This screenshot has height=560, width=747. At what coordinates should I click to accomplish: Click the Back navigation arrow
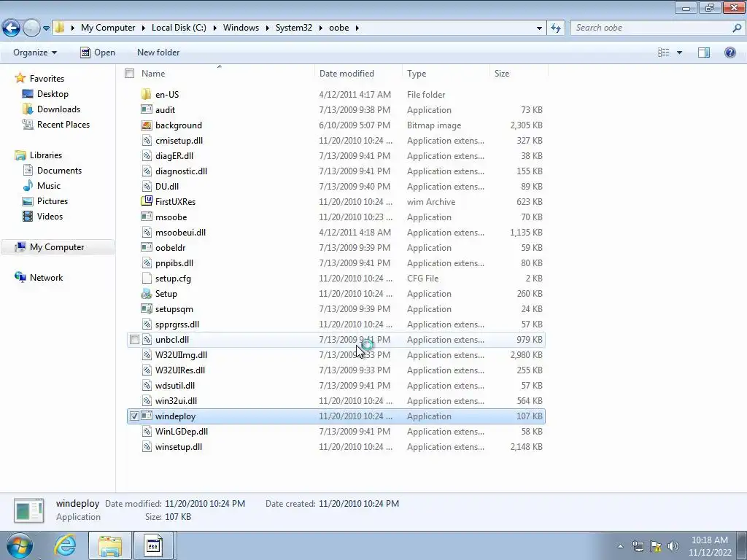12,28
